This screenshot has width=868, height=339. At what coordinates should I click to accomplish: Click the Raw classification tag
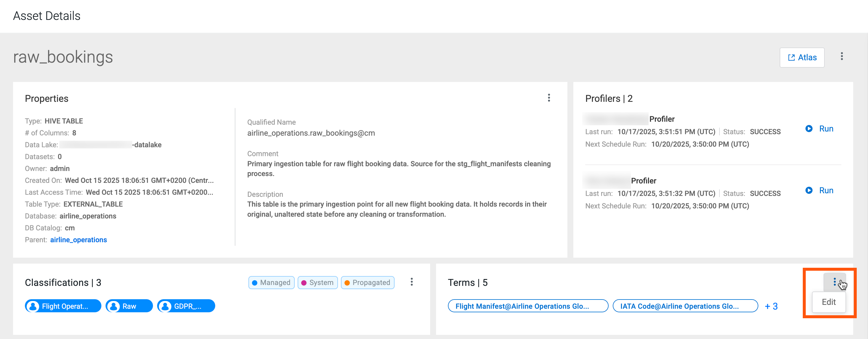129,306
